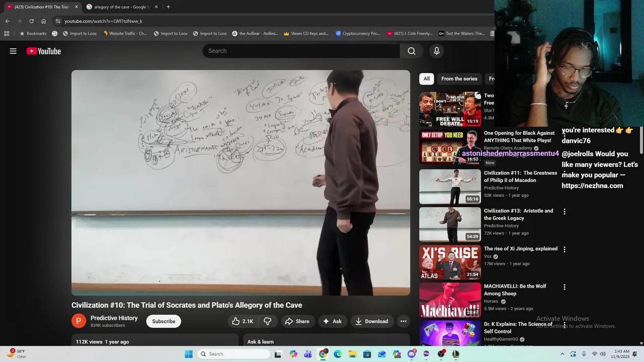Open the YouTube guide hamburger menu
Image resolution: width=644 pixels, height=362 pixels.
13,51
